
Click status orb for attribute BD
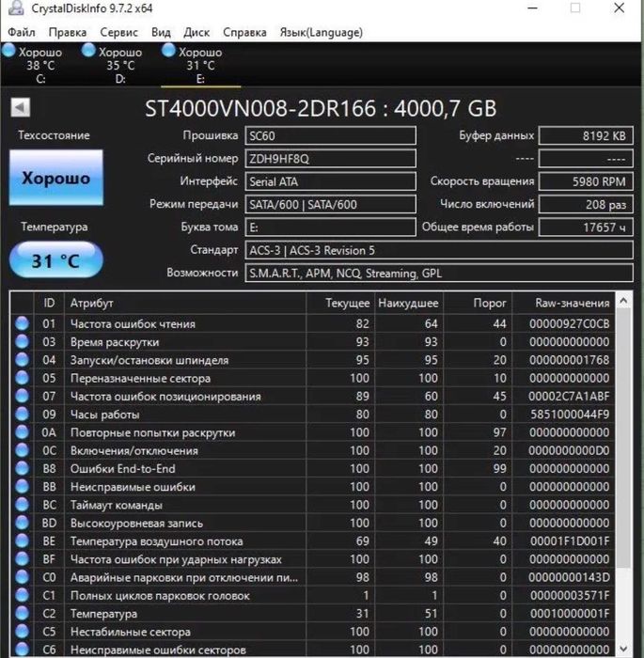(x=22, y=523)
